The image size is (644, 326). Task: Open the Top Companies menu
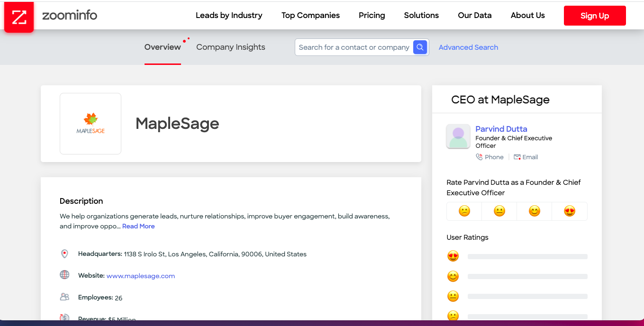[310, 15]
